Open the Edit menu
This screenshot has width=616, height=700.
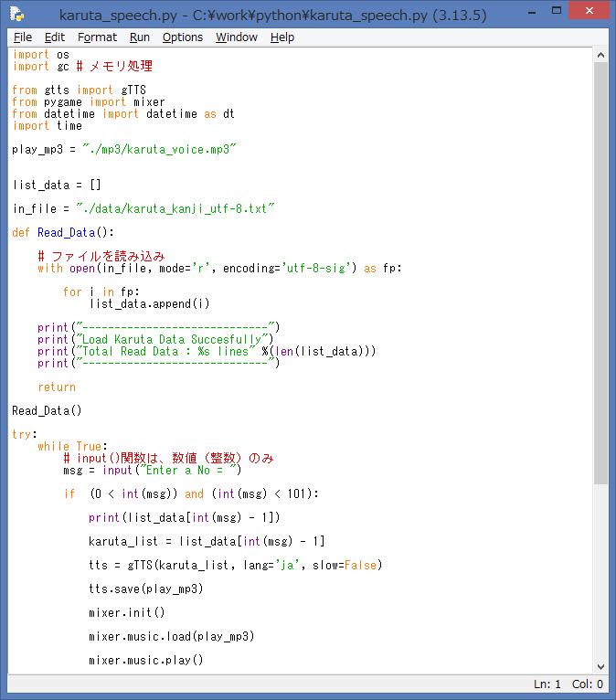55,37
